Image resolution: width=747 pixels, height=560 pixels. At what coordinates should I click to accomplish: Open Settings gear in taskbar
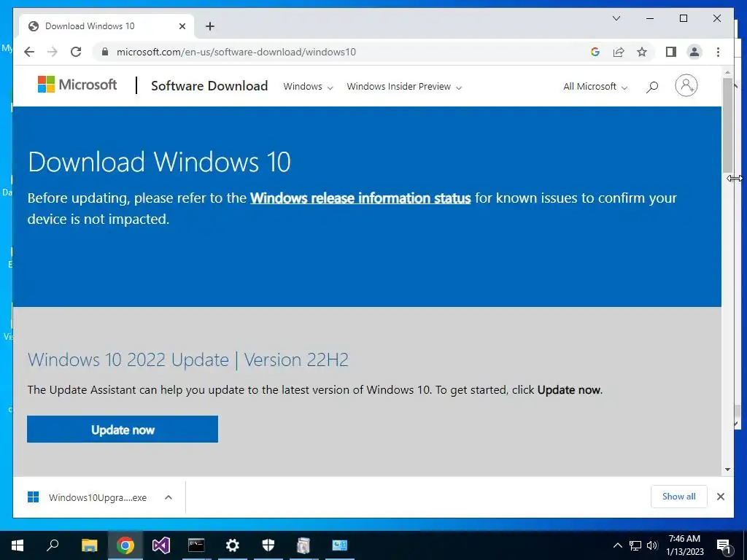point(233,545)
